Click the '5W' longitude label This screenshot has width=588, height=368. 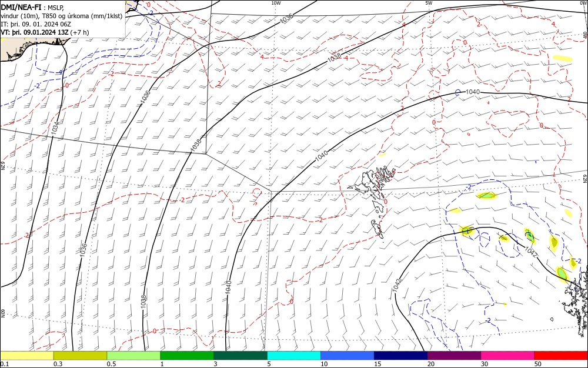(x=429, y=3)
